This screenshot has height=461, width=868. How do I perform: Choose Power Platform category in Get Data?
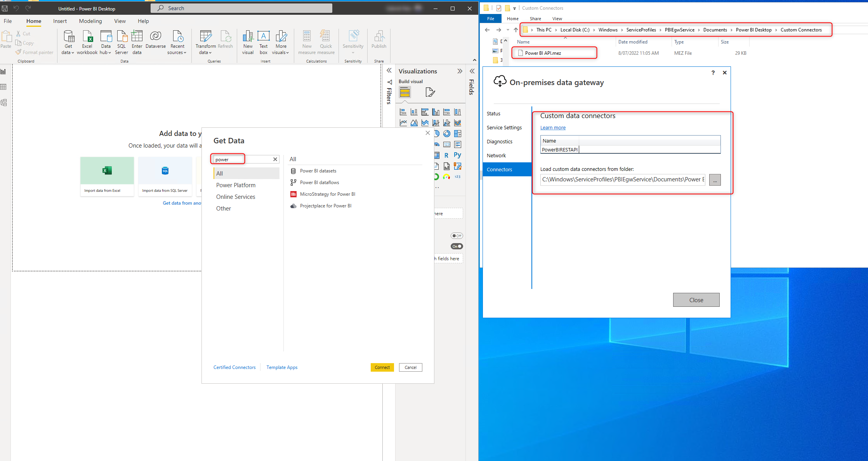click(x=236, y=185)
